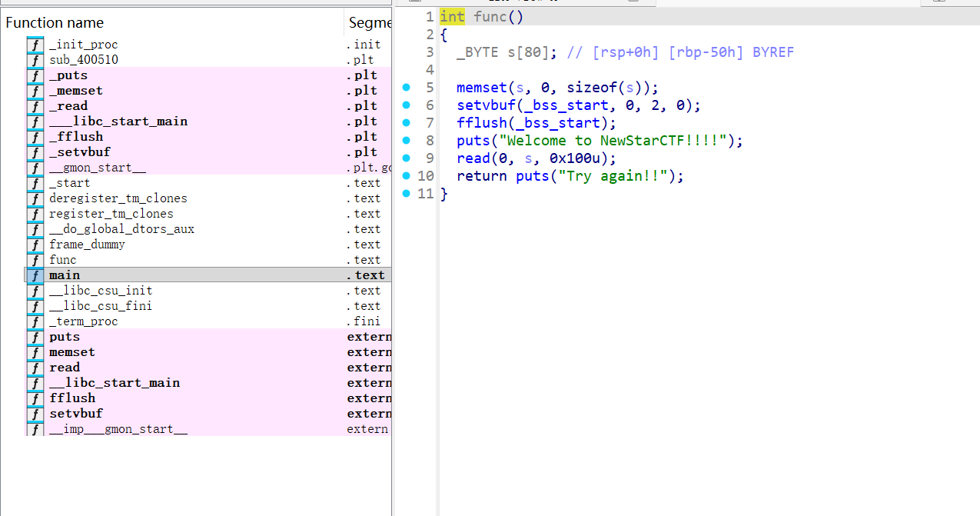
Task: Click the function icon beside __libc_csu_fini
Action: [x=35, y=306]
